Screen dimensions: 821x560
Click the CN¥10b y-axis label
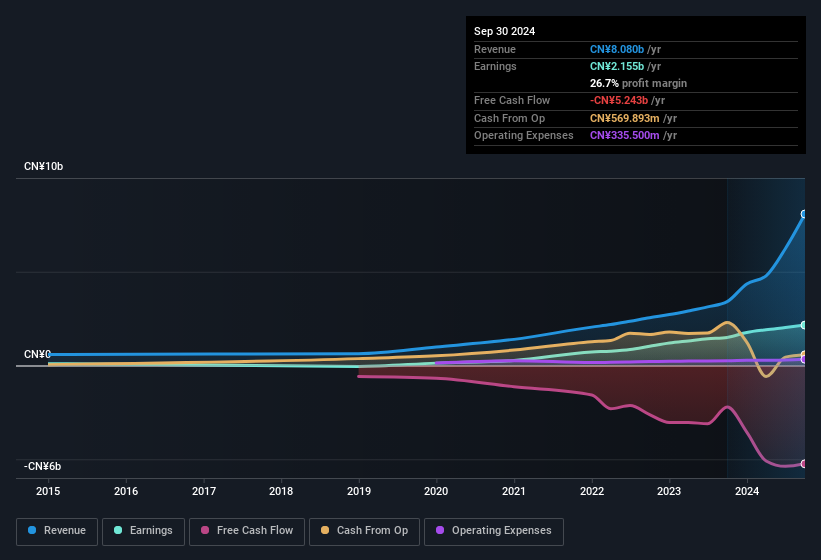click(43, 166)
